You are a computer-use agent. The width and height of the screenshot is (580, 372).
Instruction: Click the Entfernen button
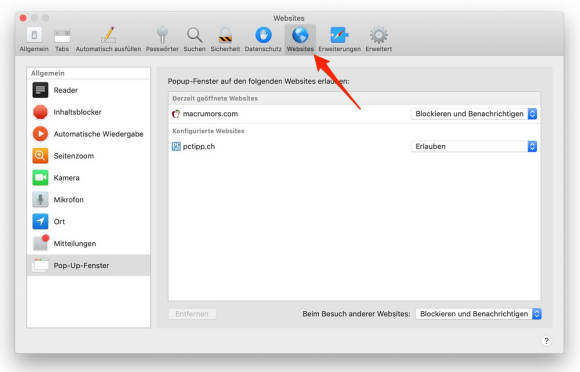click(x=192, y=314)
